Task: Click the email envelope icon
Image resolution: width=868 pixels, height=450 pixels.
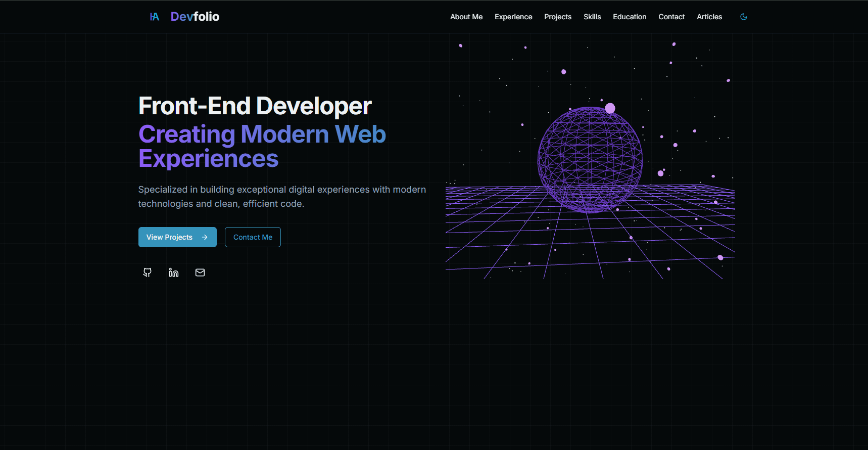Action: (x=200, y=273)
